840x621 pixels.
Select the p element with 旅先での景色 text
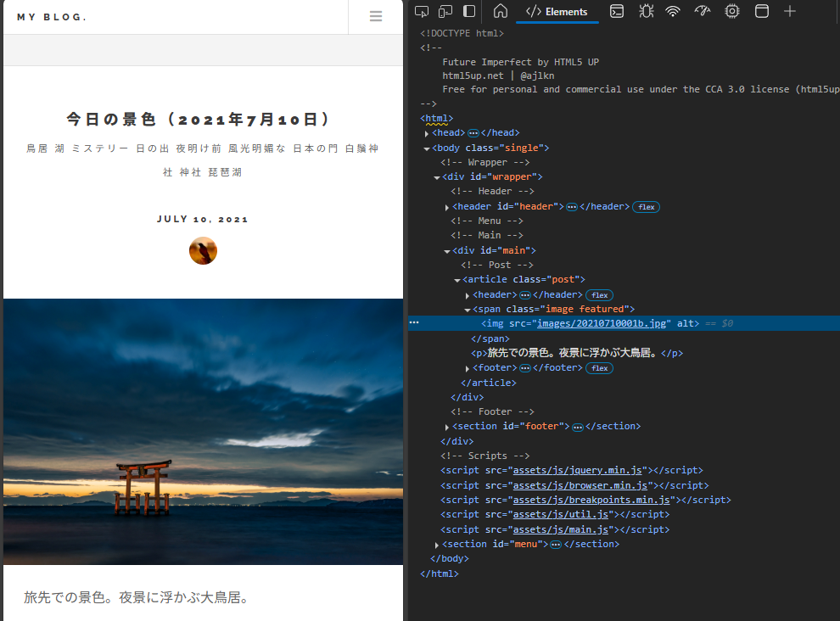click(577, 353)
